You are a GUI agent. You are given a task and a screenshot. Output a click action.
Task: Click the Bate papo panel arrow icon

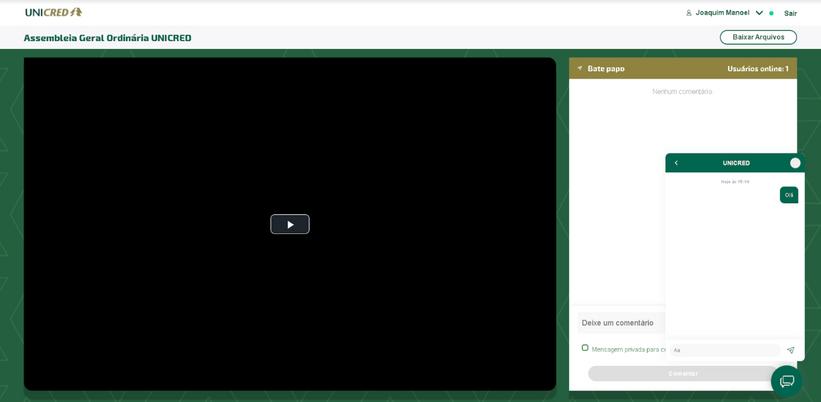(x=580, y=69)
